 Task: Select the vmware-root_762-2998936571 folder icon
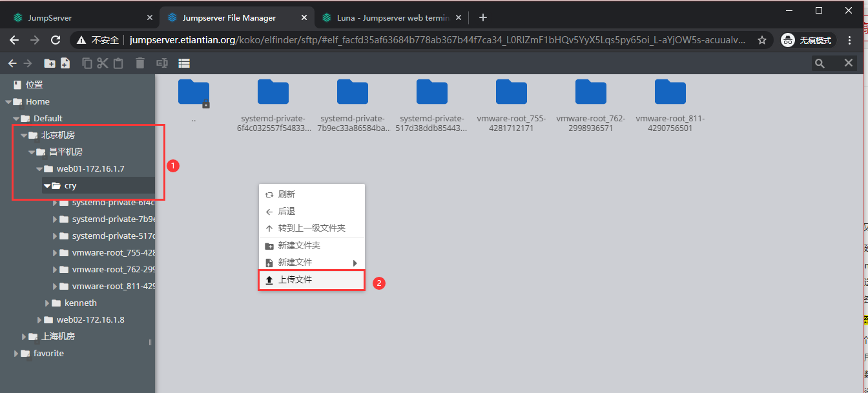(591, 92)
